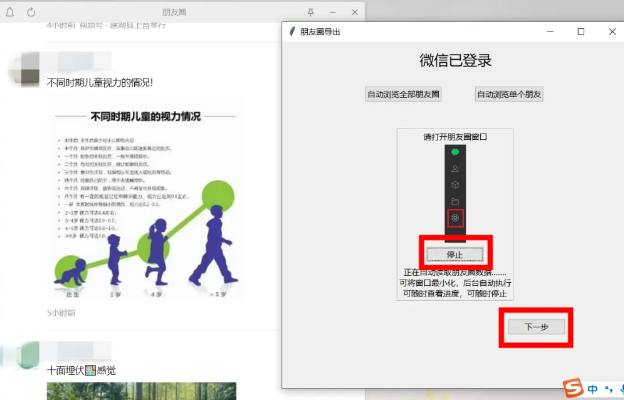Click the 朋友圈导出 feather icon in title bar

pyautogui.click(x=292, y=32)
